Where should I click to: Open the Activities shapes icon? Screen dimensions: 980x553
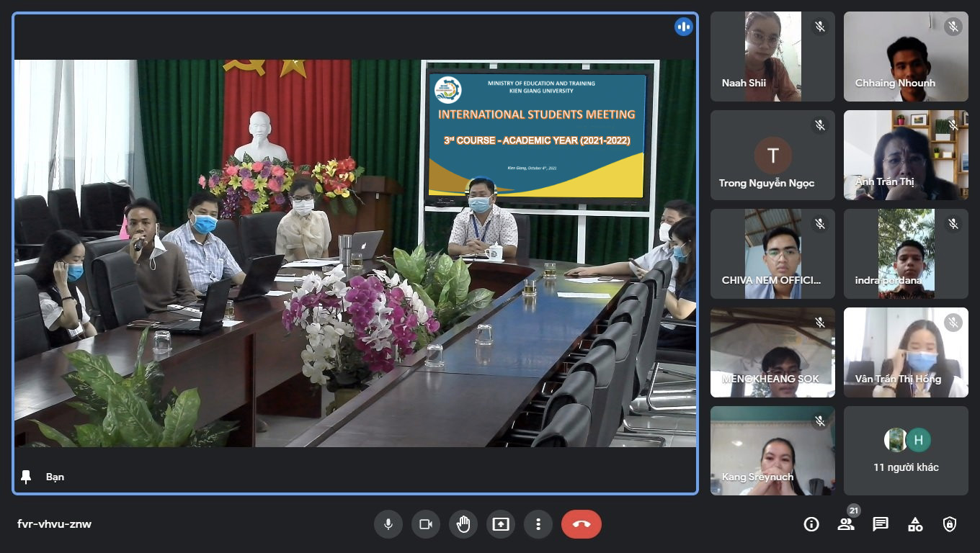click(x=915, y=524)
